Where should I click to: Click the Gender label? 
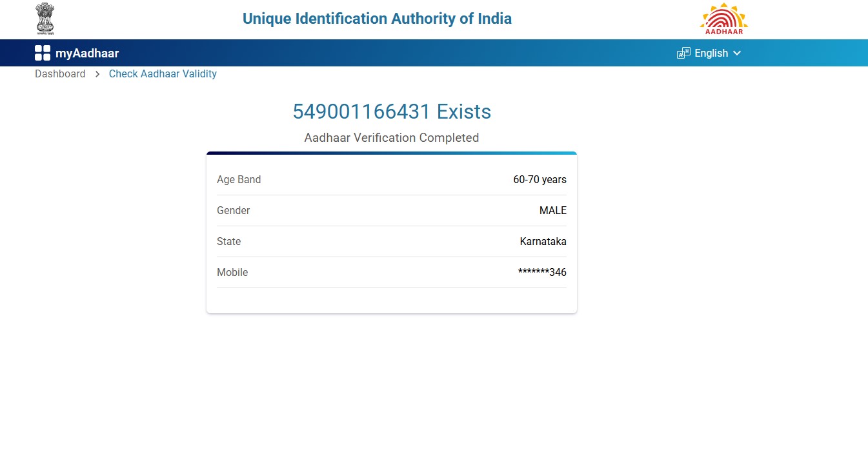tap(233, 210)
